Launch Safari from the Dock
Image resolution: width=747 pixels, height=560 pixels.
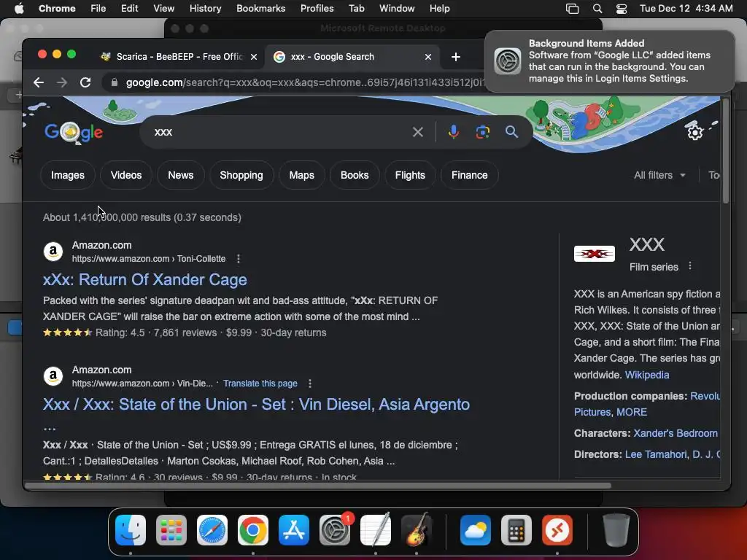pyautogui.click(x=212, y=530)
